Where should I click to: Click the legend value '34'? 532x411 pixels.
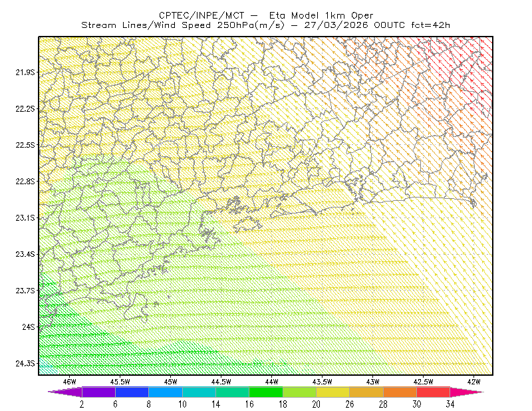450,404
